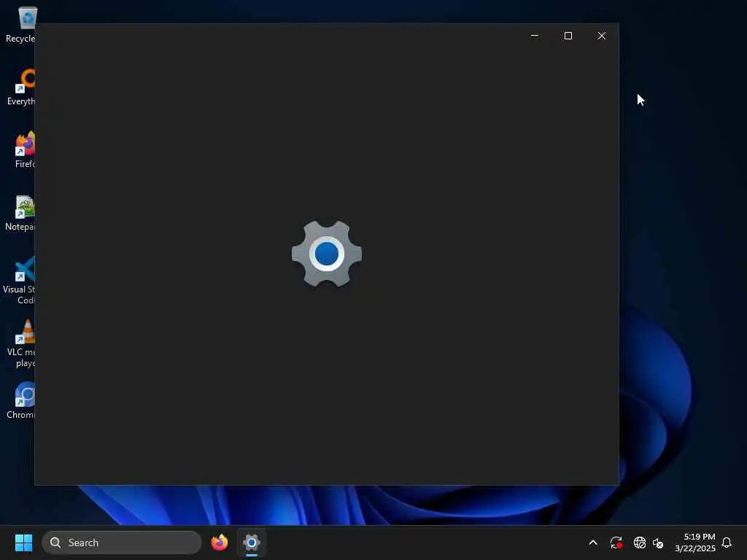Viewport: 747px width, 560px height.
Task: Select the Visual Studio Code shortcut
Action: point(19,280)
